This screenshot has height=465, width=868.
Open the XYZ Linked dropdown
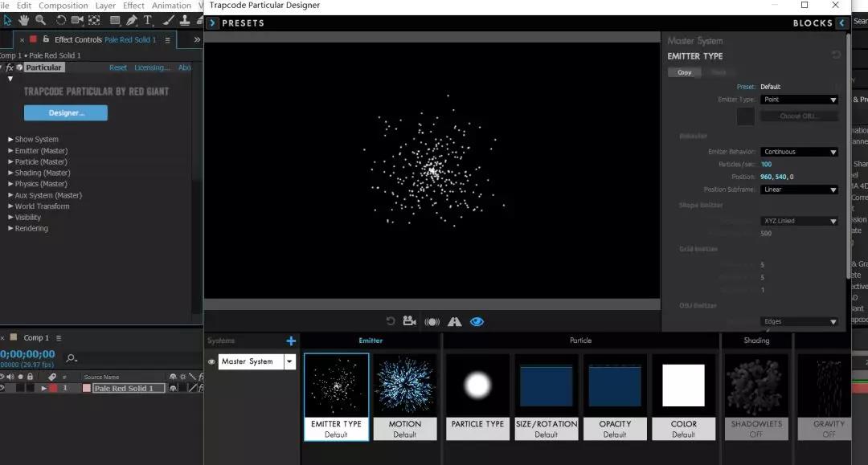(x=799, y=221)
